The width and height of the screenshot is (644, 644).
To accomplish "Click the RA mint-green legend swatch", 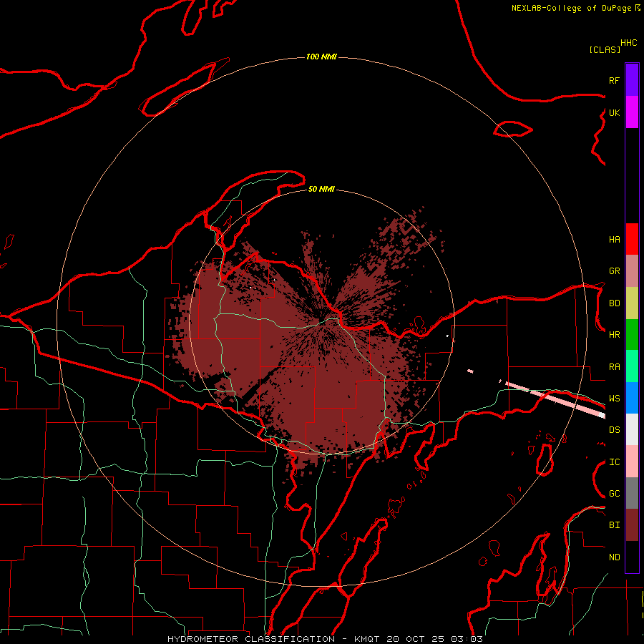I will pos(632,366).
